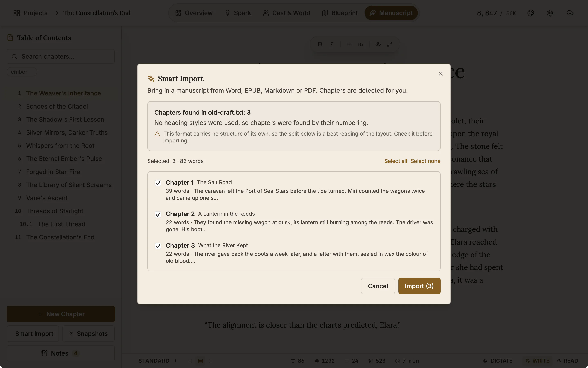The image size is (588, 368).
Task: Switch to READ mode
Action: (x=568, y=361)
